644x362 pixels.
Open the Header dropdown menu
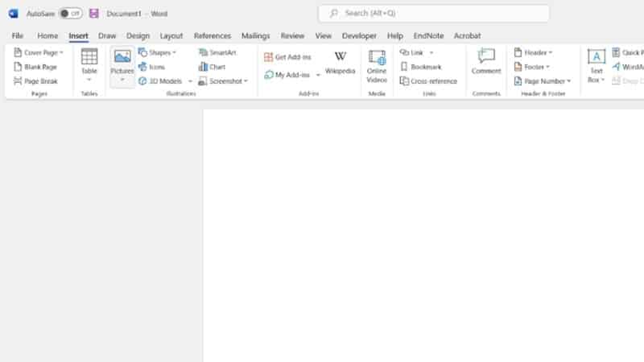point(534,52)
